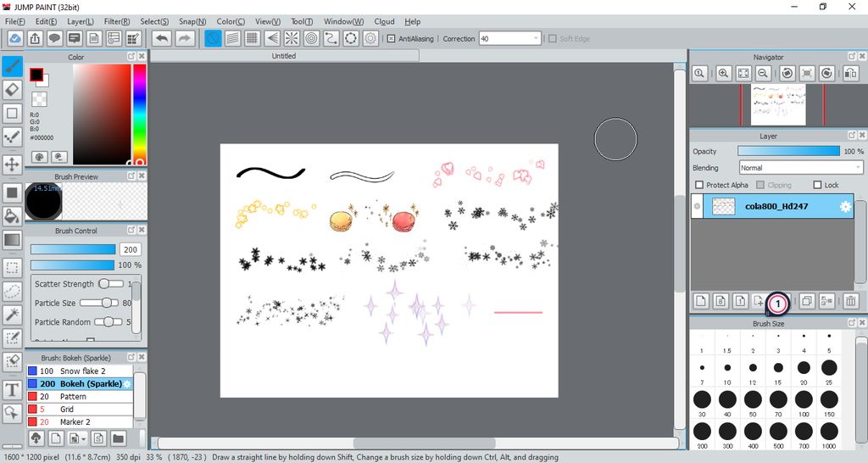Screen dimensions: 868x463
Task: Open the Blending mode dropdown
Action: click(x=800, y=168)
